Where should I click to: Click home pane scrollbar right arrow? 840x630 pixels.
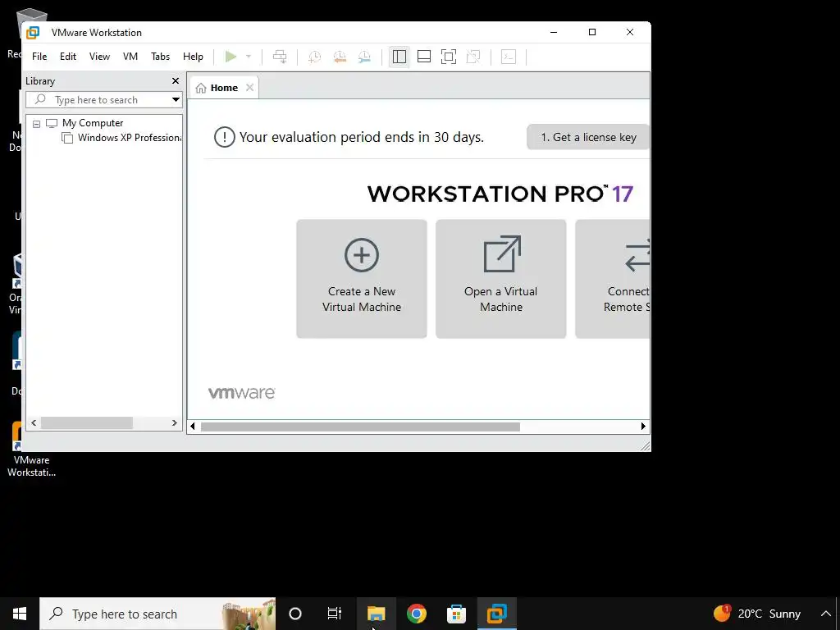click(x=643, y=427)
